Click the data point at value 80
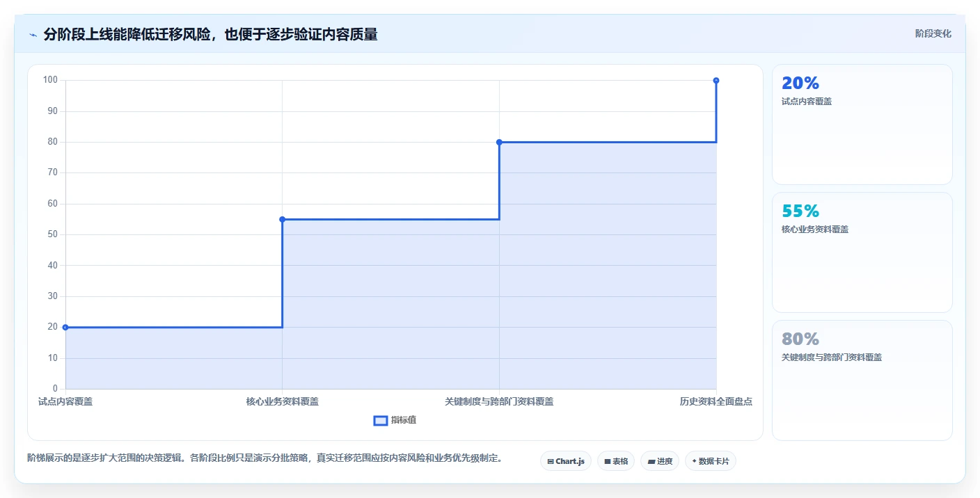980x498 pixels. coord(499,142)
